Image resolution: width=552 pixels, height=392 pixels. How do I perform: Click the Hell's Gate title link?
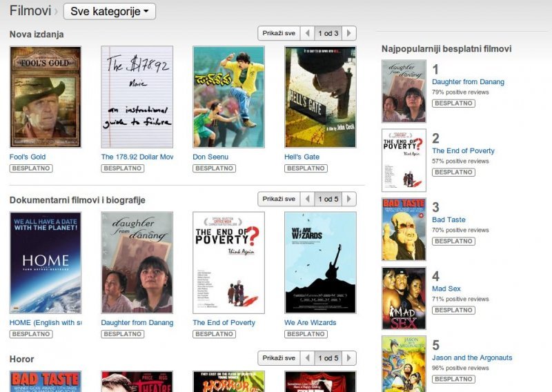[302, 157]
